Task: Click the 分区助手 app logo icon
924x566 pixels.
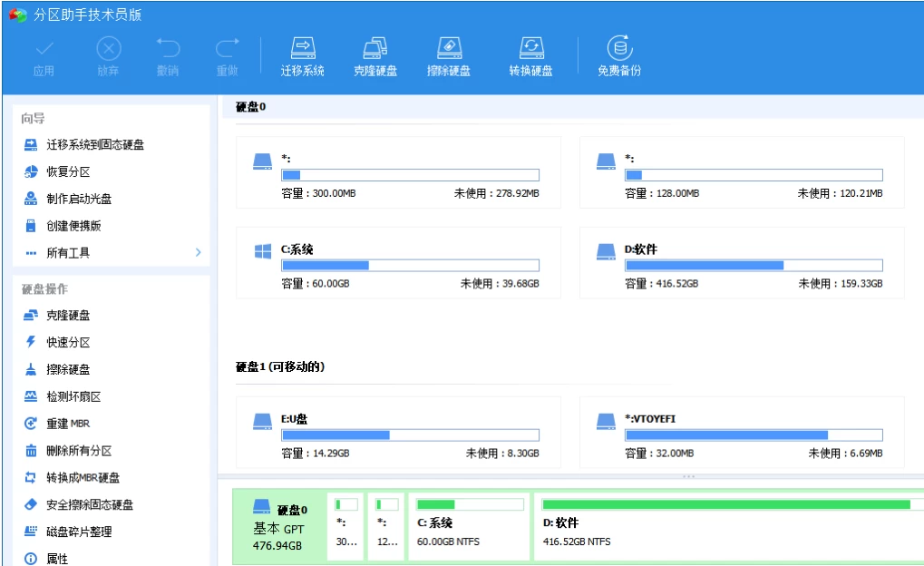Action: 17,15
